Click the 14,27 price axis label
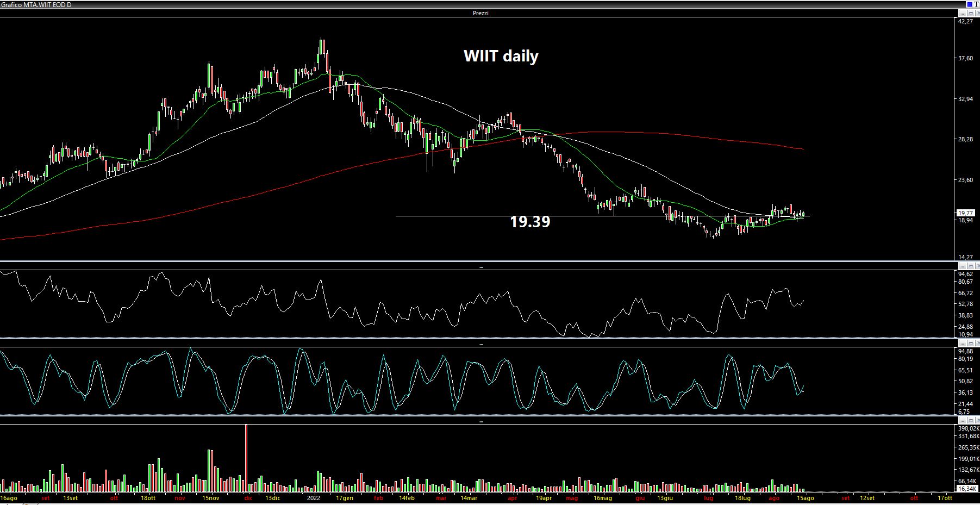Screen dimensions: 980x505 (x=965, y=257)
